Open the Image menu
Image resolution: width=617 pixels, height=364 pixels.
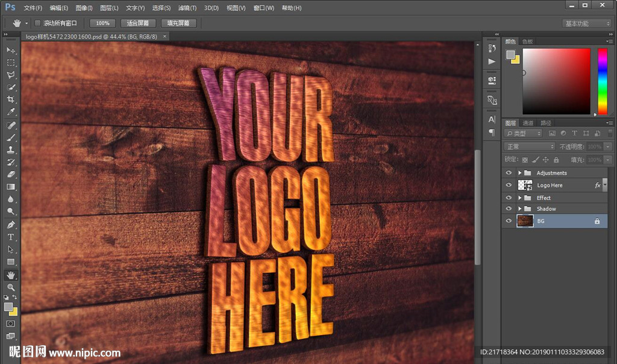coord(84,8)
